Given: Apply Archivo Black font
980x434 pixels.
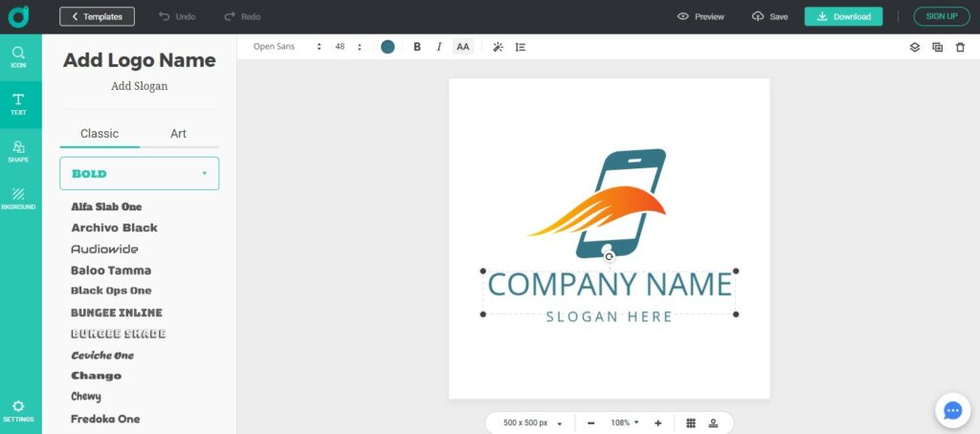Looking at the screenshot, I should (115, 228).
